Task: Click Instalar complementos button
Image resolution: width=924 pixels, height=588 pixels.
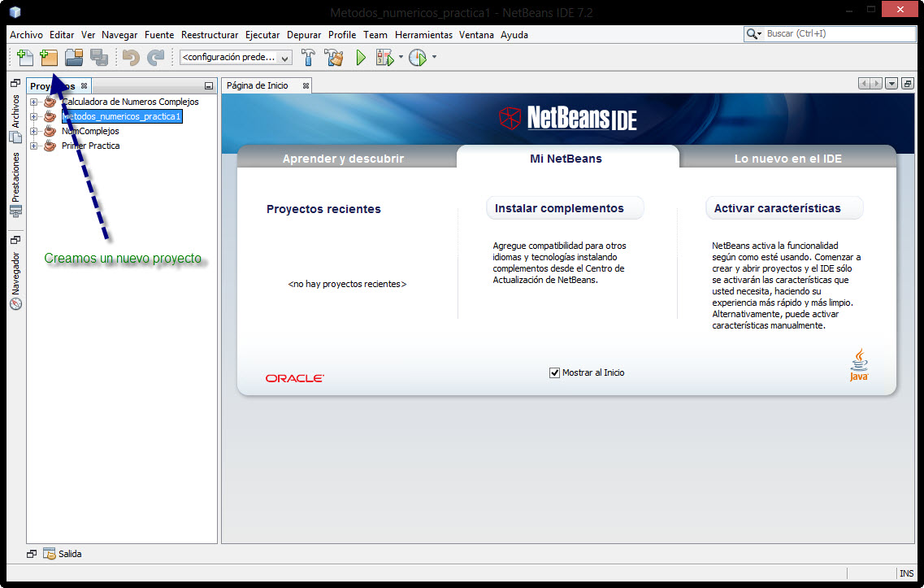Action: pyautogui.click(x=565, y=208)
